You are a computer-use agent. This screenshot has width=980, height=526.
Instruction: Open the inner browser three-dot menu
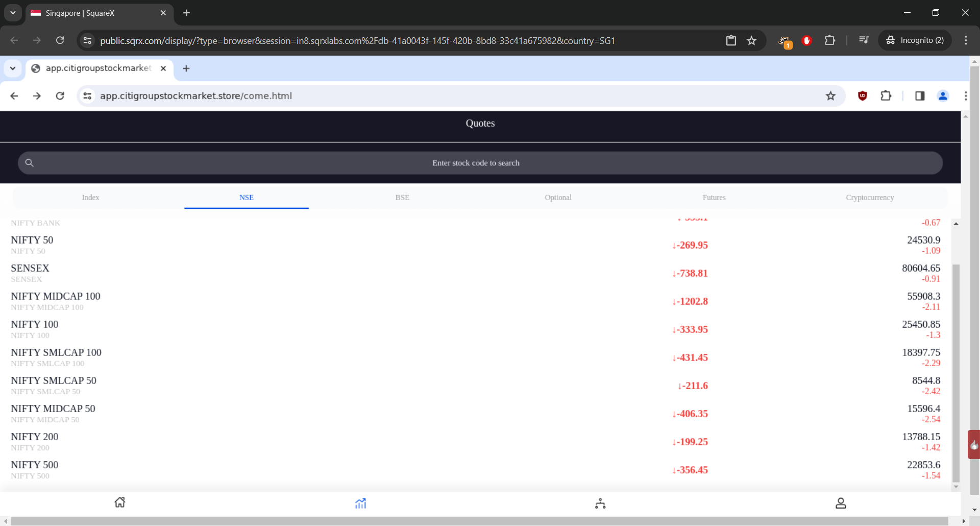965,96
